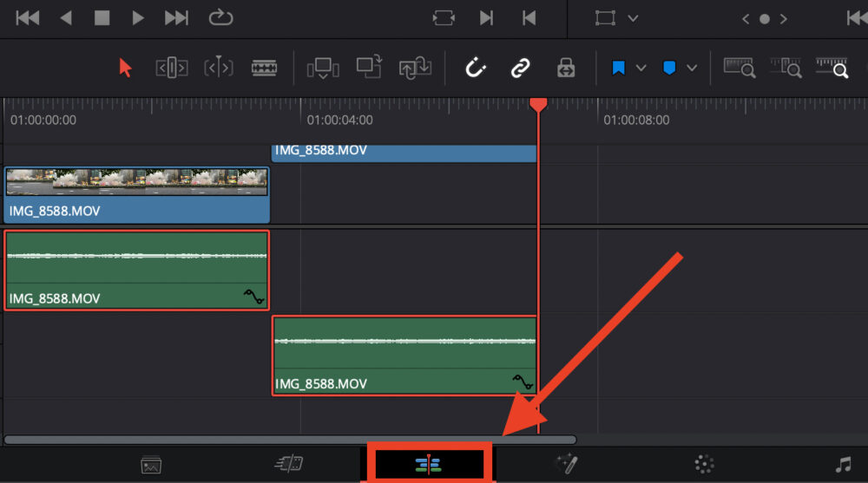Switch to the Fairlight audio page
Image resolution: width=868 pixels, height=483 pixels.
click(843, 464)
